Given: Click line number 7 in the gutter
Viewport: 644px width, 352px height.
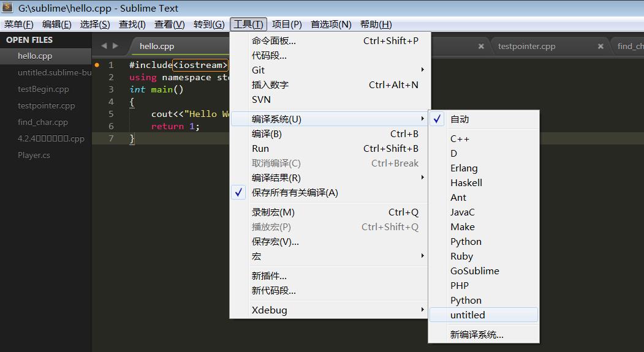Looking at the screenshot, I should pos(111,138).
